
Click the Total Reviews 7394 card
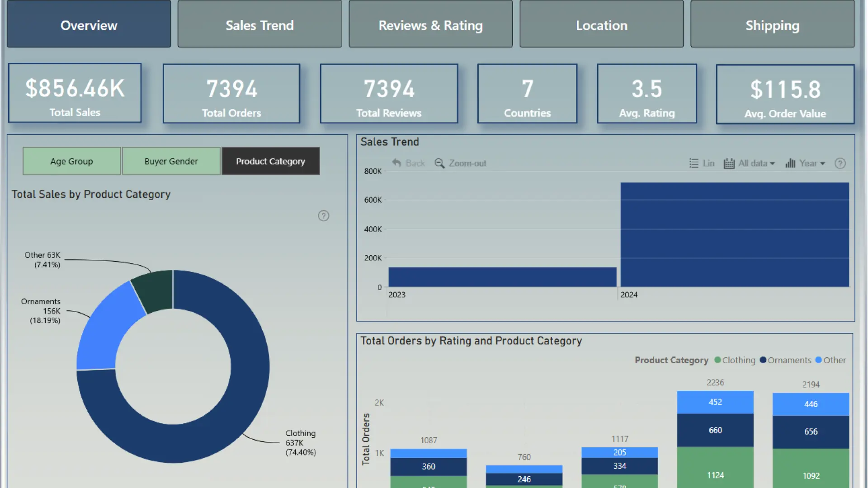389,94
